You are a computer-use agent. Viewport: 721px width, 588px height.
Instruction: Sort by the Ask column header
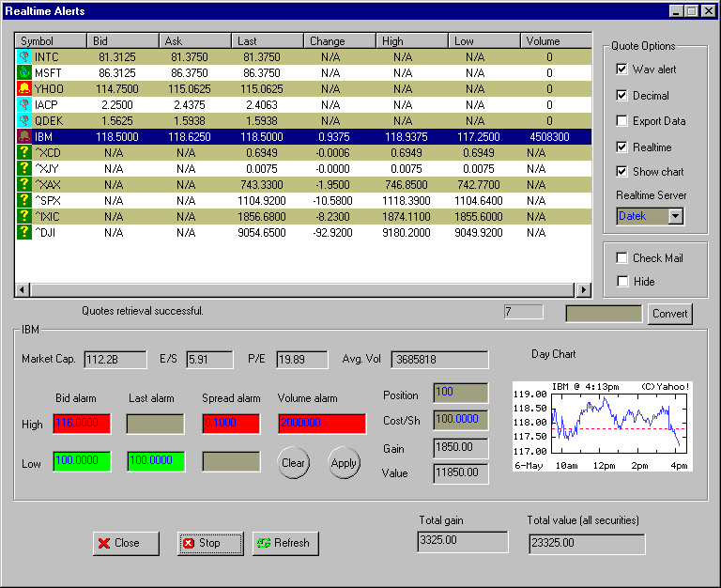point(195,41)
